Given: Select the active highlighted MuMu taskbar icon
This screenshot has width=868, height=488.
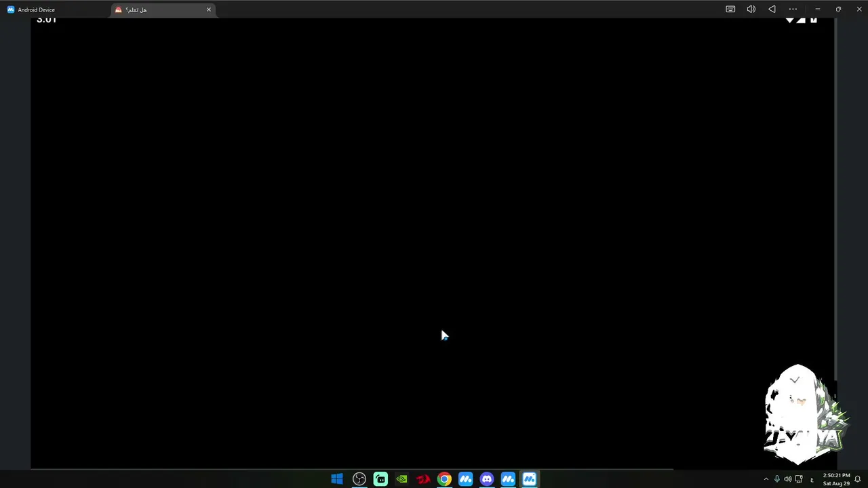Looking at the screenshot, I should 530,479.
